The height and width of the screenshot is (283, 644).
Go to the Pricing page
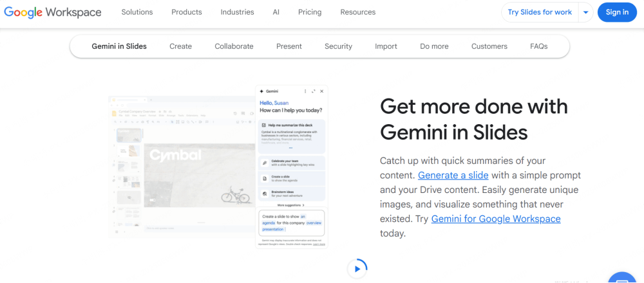pos(310,12)
